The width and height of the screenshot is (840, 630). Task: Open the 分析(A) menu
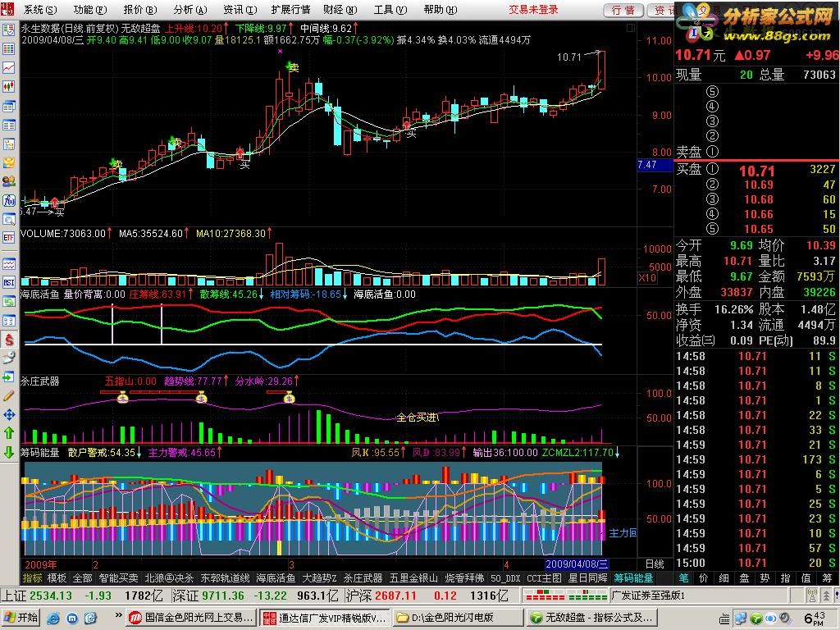(189, 10)
